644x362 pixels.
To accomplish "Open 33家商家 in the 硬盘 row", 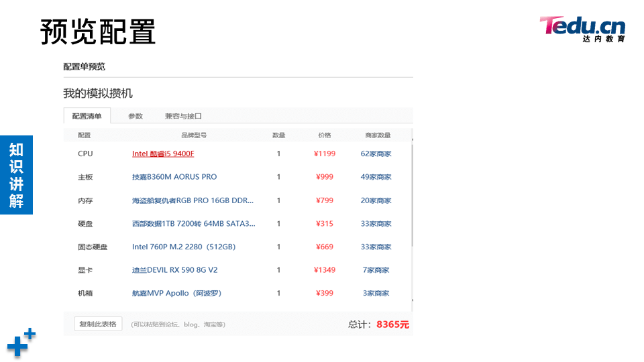I will [376, 224].
